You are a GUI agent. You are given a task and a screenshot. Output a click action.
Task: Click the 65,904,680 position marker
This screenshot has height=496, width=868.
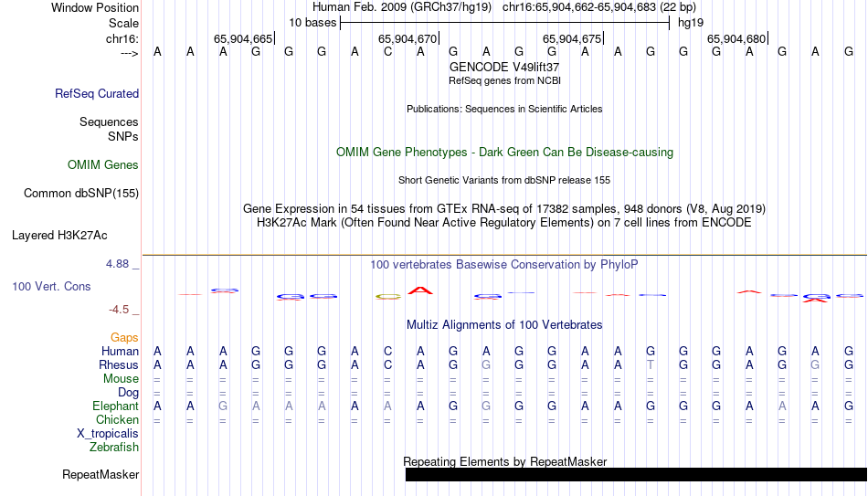click(x=736, y=38)
